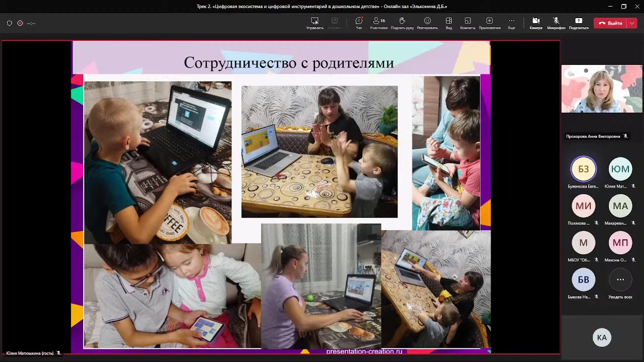Open the Вид view options menu
Image resolution: width=644 pixels, height=362 pixels.
(449, 23)
